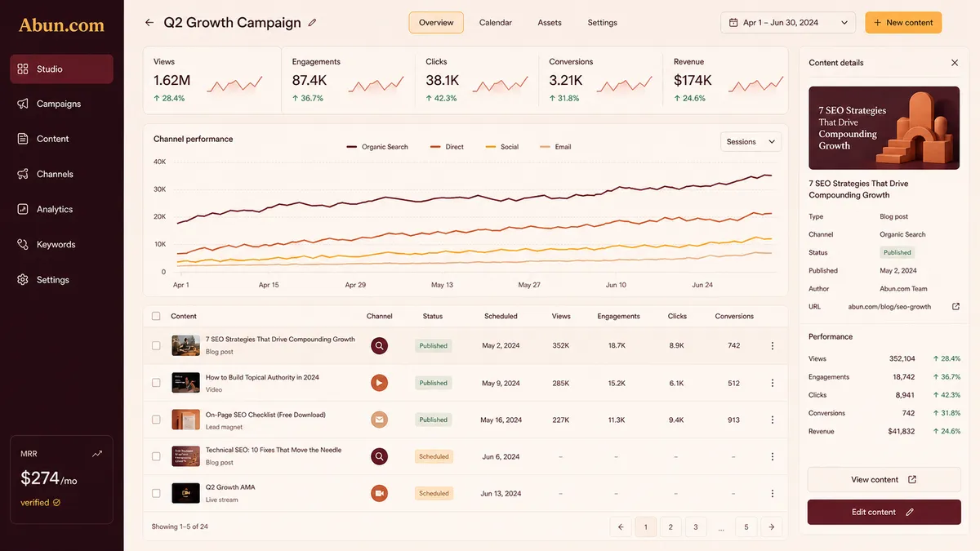980x551 pixels.
Task: Open more options for On-Page SEO Checklist row
Action: [x=773, y=420]
